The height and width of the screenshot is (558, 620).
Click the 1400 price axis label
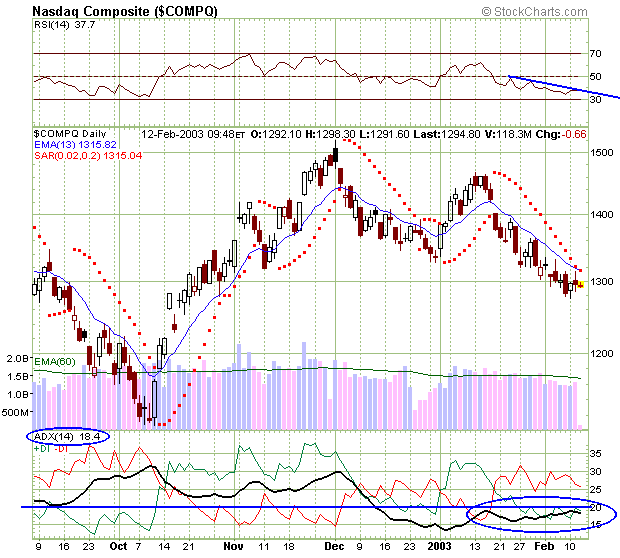(x=601, y=214)
